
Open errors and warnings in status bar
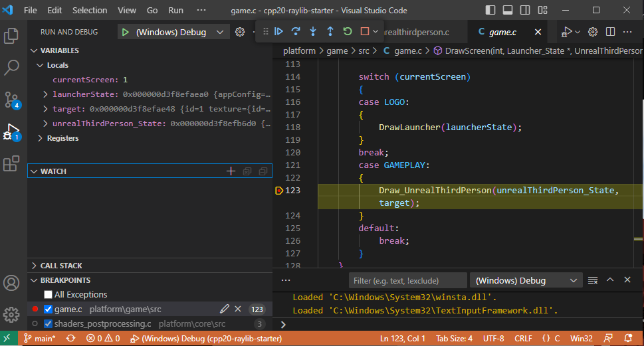pyautogui.click(x=103, y=339)
